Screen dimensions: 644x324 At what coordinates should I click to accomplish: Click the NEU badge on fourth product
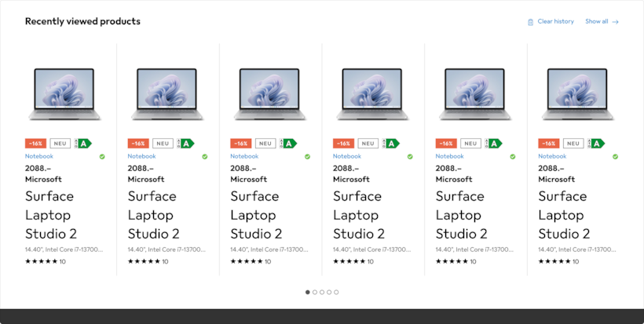368,144
